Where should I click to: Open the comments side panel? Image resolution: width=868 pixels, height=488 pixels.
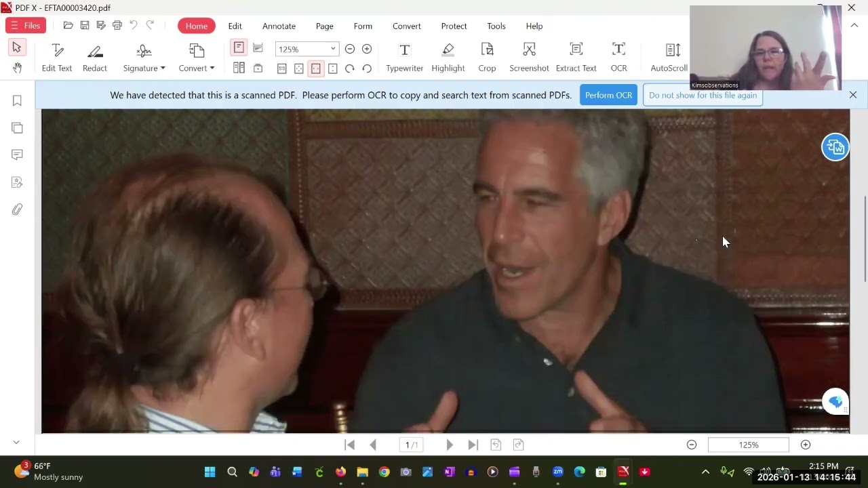(x=17, y=155)
